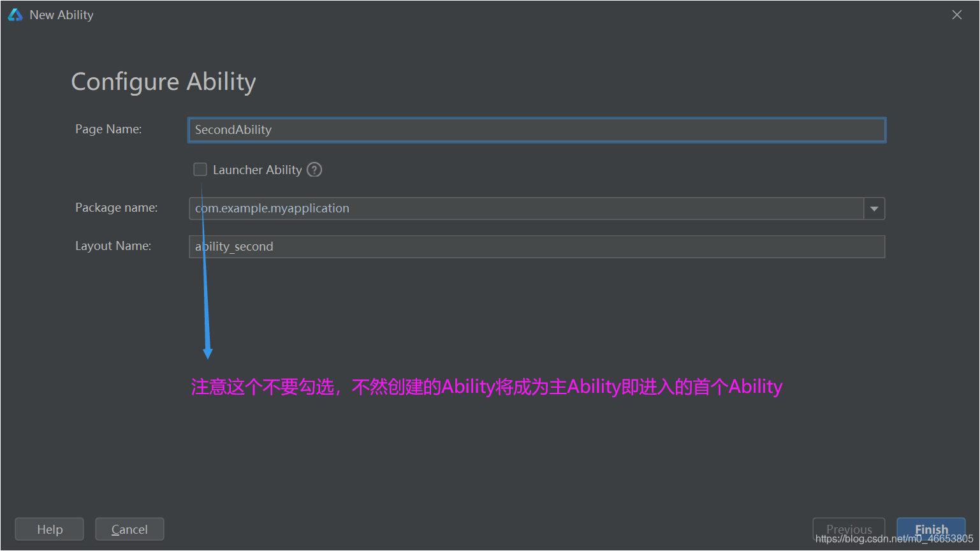Click the Layout Name ability_second field
This screenshot has width=980, height=551.
pos(536,246)
